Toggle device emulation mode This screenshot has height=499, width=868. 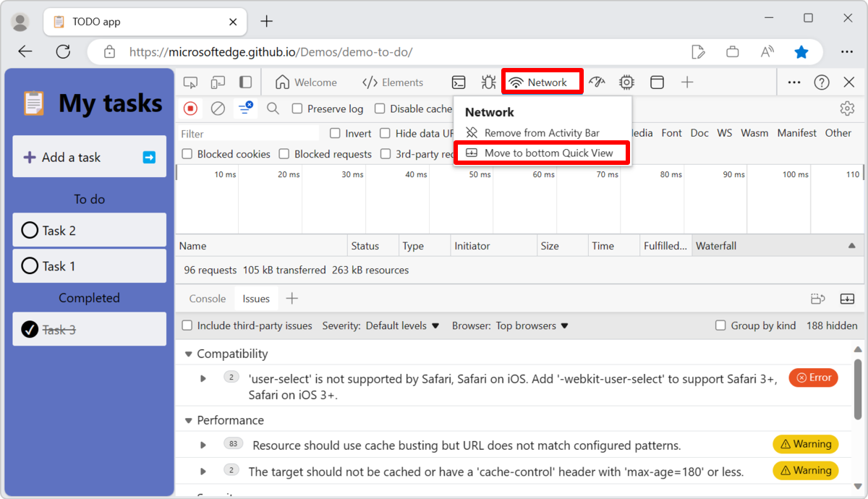click(x=219, y=82)
